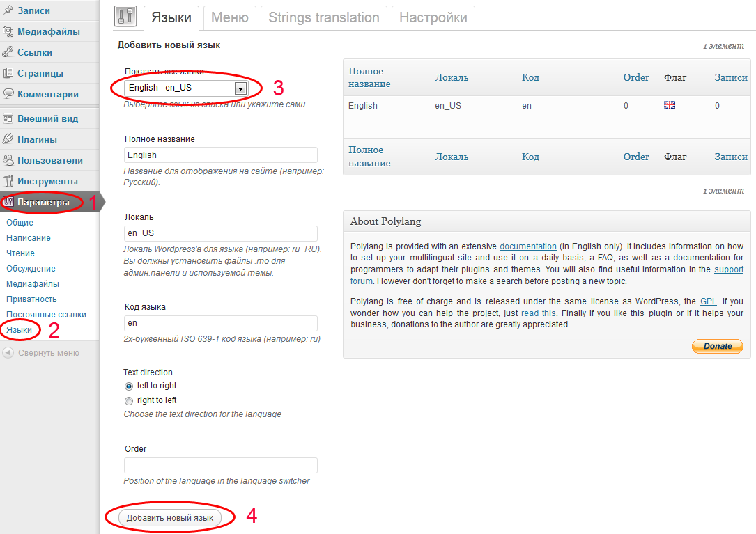Click the Комментарии speech bubble icon
This screenshot has height=534, width=756.
(8, 94)
